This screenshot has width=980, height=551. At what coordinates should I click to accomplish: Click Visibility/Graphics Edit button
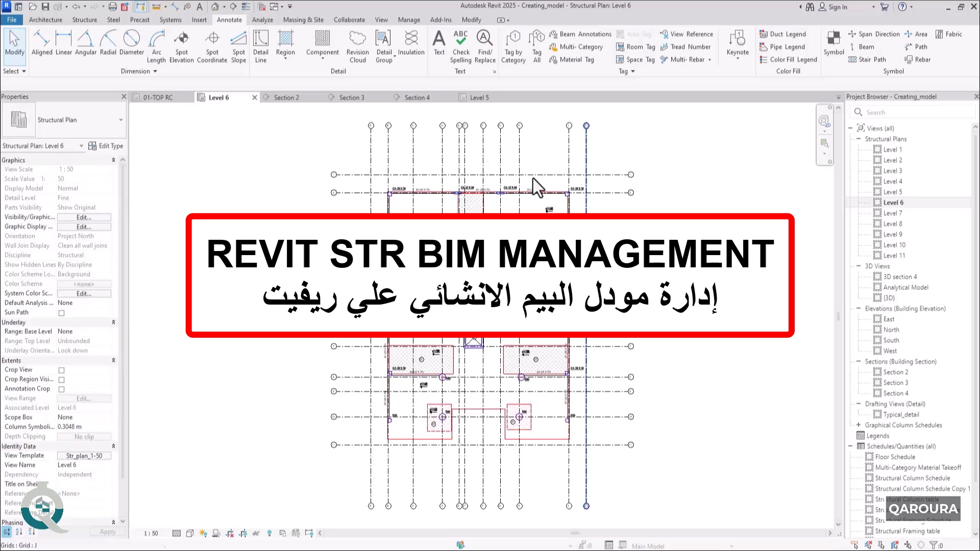click(84, 217)
